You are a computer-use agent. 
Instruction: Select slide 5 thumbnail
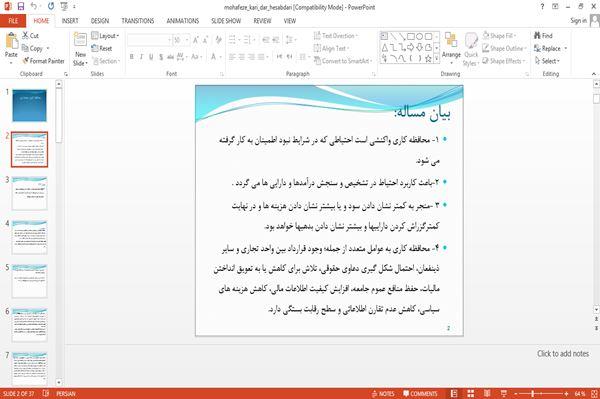(29, 281)
